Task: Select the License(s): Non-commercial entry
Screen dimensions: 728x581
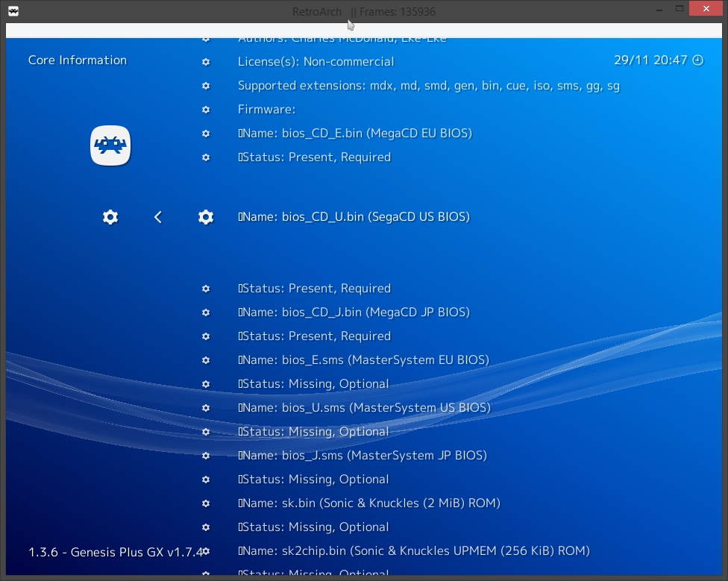Action: [316, 62]
